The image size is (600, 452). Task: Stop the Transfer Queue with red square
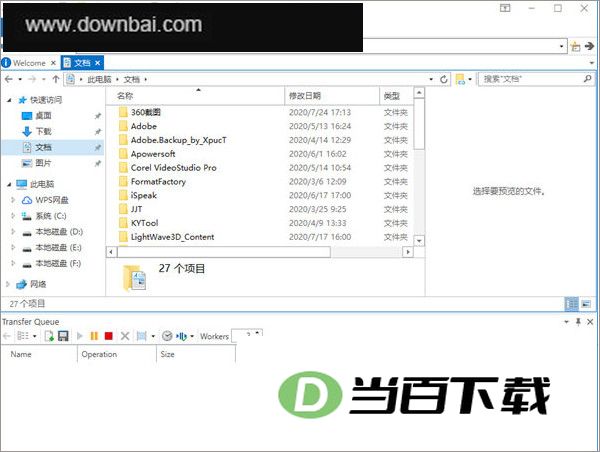click(109, 336)
